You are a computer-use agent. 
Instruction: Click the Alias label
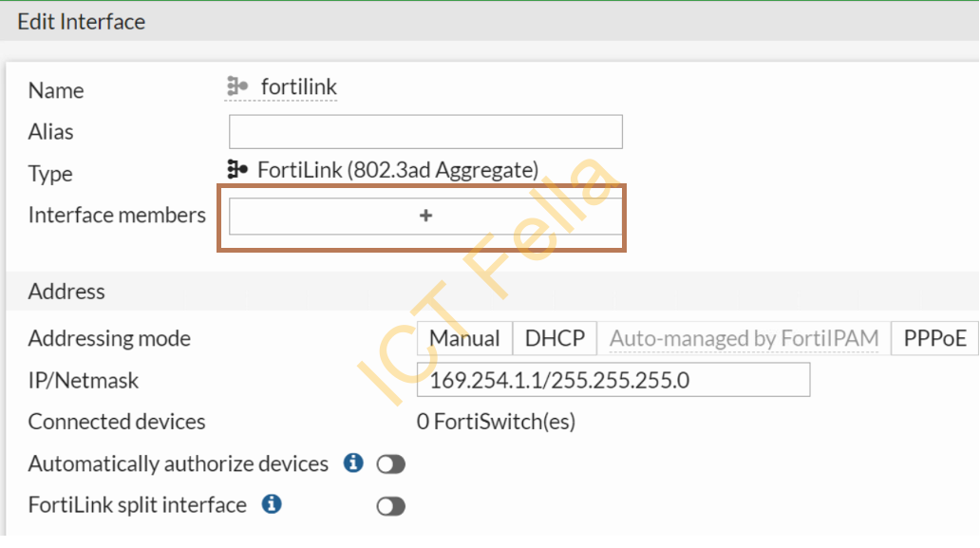[50, 132]
